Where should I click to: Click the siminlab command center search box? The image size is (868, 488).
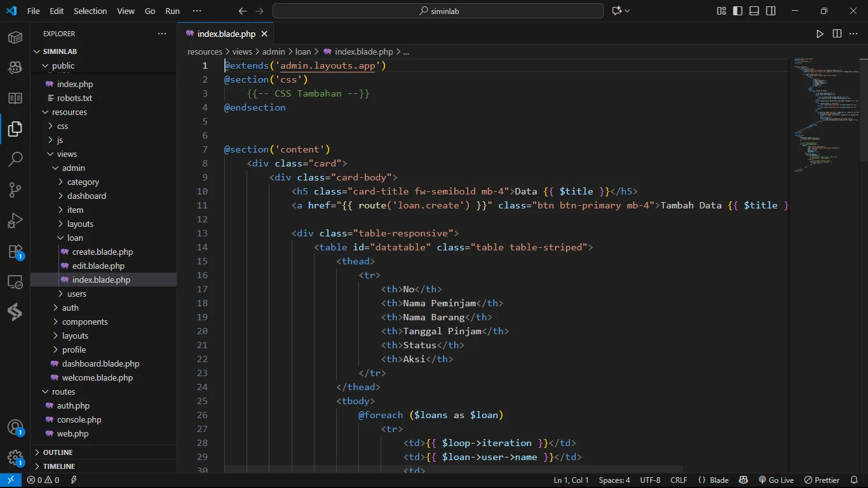point(438,11)
